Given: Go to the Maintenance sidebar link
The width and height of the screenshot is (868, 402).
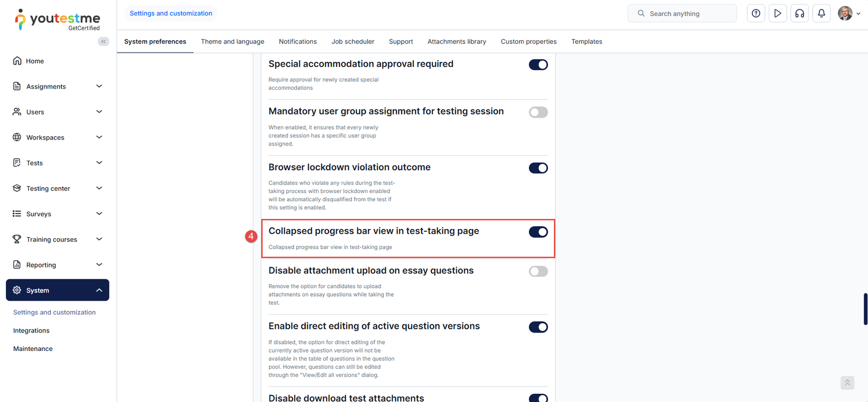Looking at the screenshot, I should point(33,349).
